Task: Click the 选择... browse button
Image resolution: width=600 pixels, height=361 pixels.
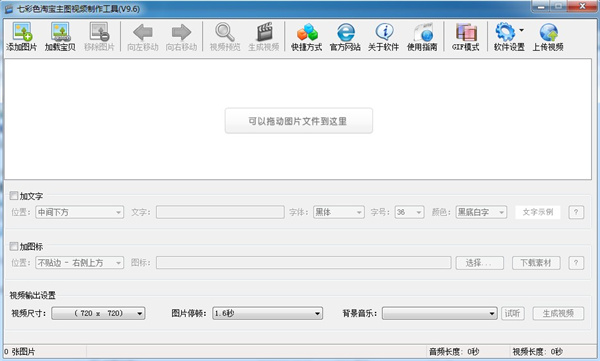Action: (x=479, y=263)
